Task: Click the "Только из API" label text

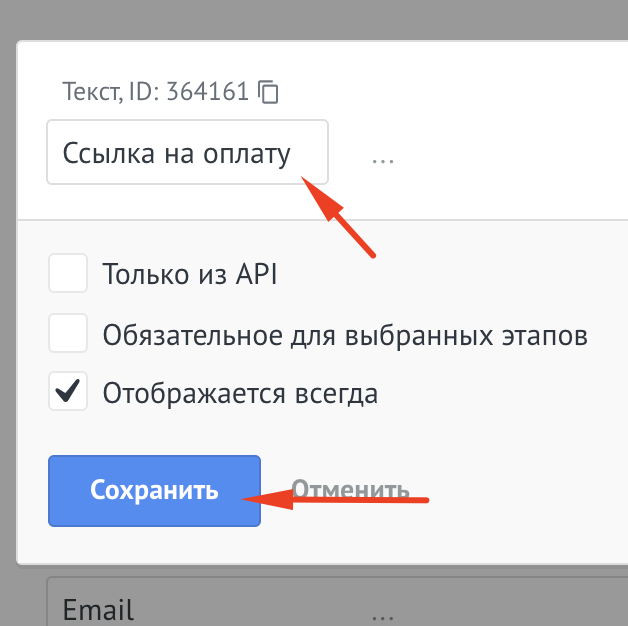Action: click(189, 274)
